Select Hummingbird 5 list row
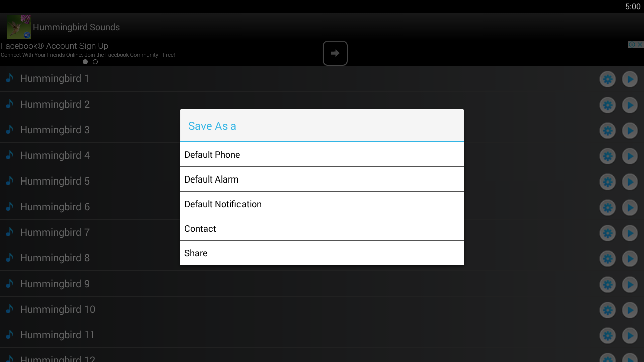 pyautogui.click(x=322, y=181)
